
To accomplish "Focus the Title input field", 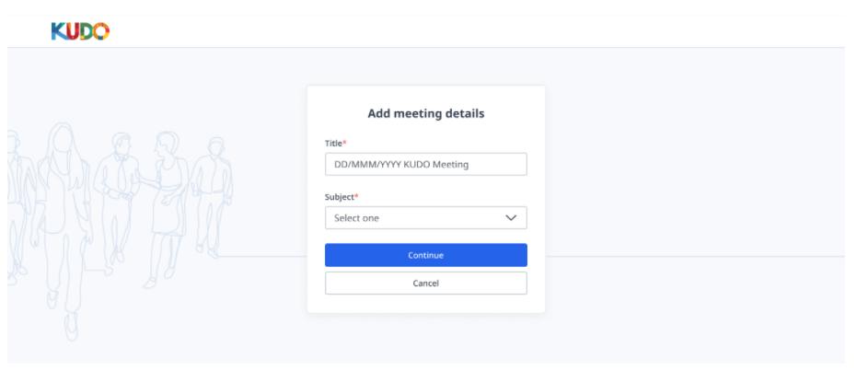I will point(425,165).
